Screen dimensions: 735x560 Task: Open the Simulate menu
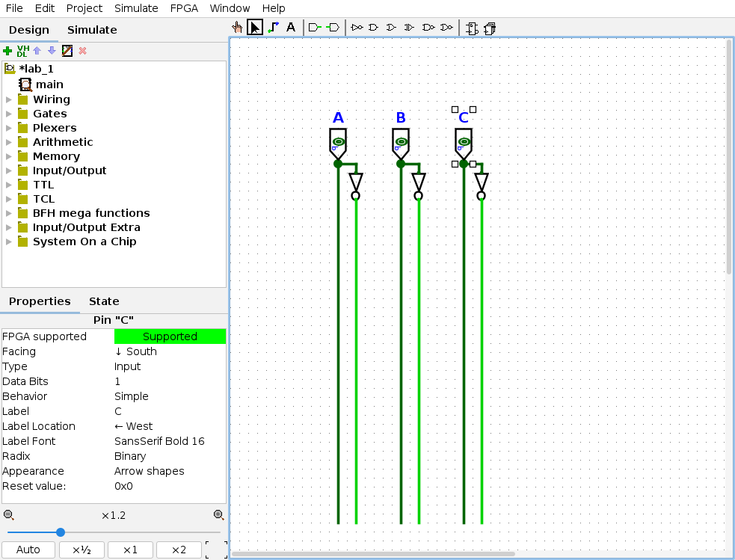136,8
